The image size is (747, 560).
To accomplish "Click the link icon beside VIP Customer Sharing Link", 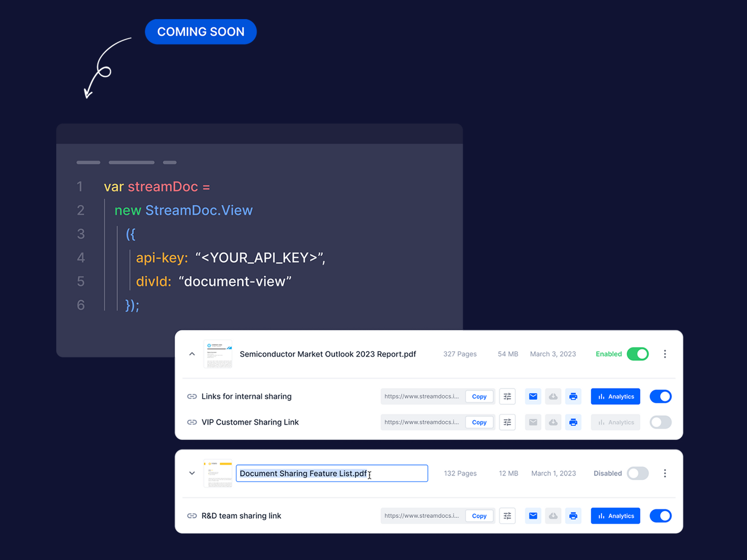I will point(191,422).
